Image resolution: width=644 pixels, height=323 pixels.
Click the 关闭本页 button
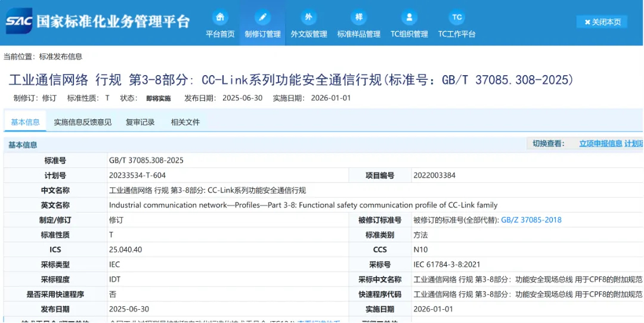coord(602,22)
